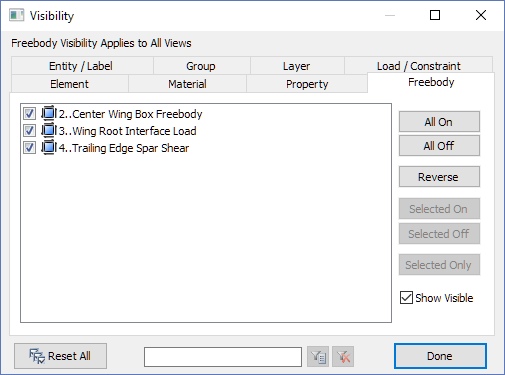The image size is (505, 375).
Task: Uncheck the Center Wing Box Freebody checkbox
Action: (x=29, y=114)
